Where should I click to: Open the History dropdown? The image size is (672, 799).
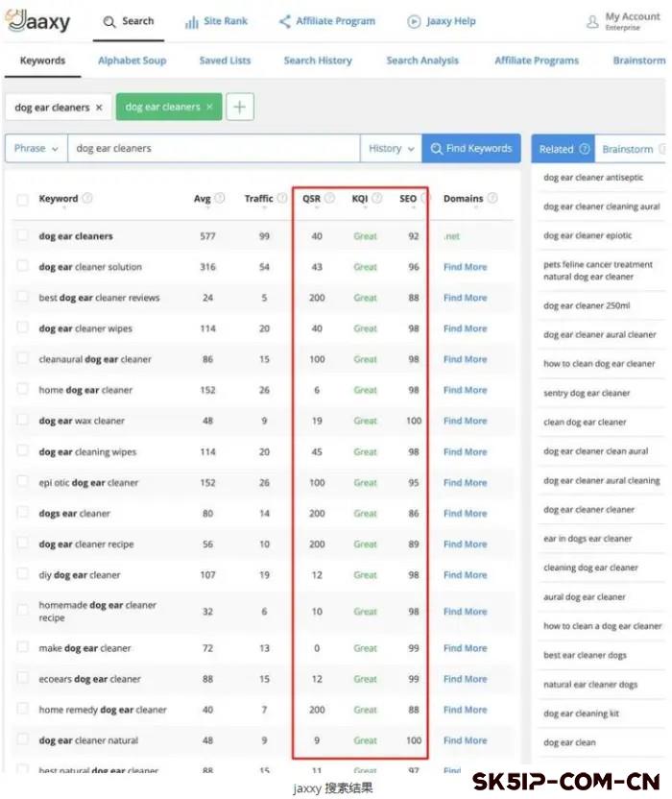[391, 148]
